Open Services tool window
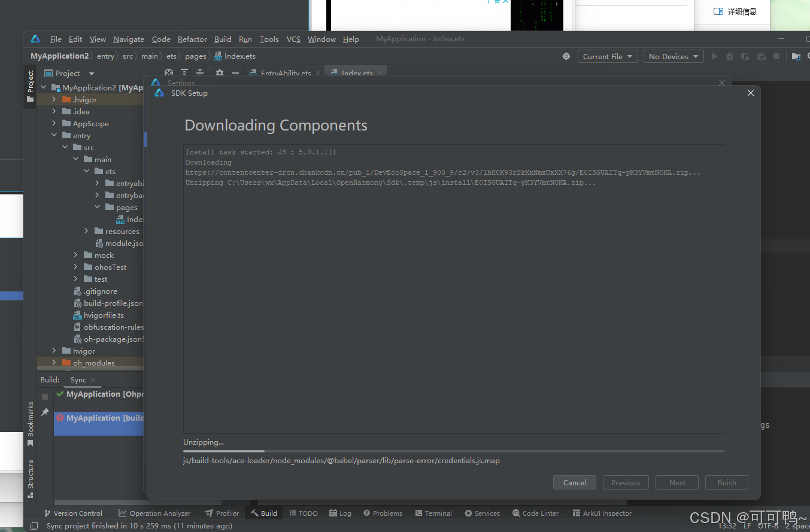Image resolution: width=810 pixels, height=532 pixels. [482, 513]
